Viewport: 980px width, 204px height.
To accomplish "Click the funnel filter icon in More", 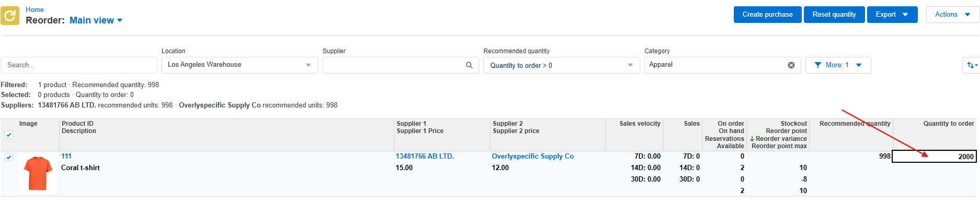I will coord(818,65).
